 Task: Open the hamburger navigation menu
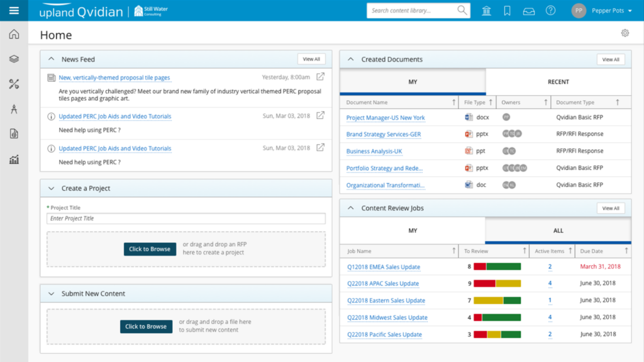(x=14, y=10)
